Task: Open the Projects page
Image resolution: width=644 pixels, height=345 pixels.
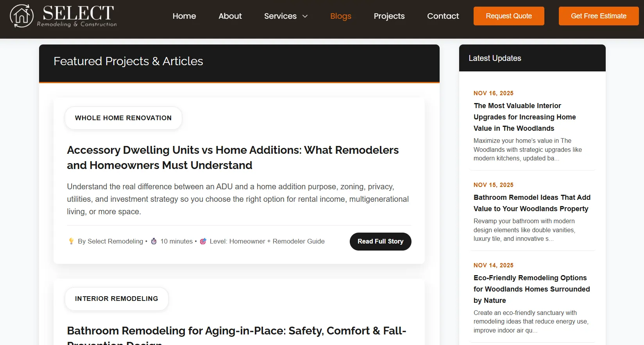Action: pyautogui.click(x=389, y=16)
